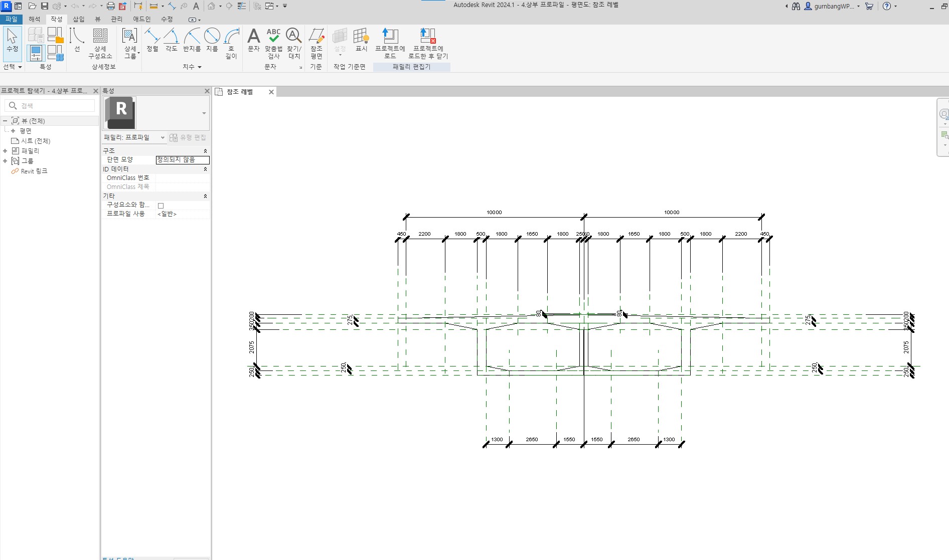Open the family type selector dropdown
This screenshot has height=560, width=949.
[204, 113]
